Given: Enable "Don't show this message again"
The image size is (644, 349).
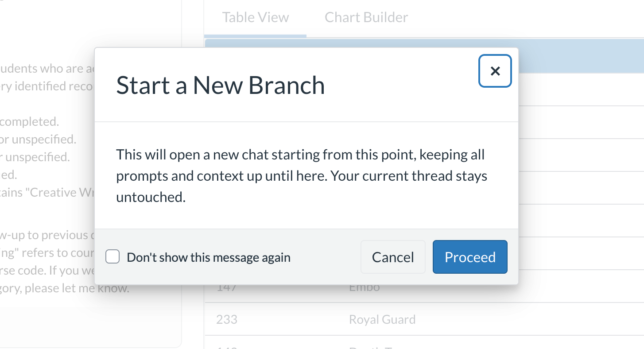Looking at the screenshot, I should pos(113,256).
